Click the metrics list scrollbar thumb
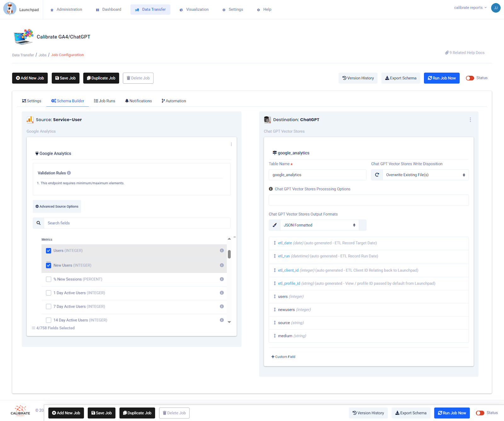Viewport: 504px width, 421px height. [x=229, y=254]
